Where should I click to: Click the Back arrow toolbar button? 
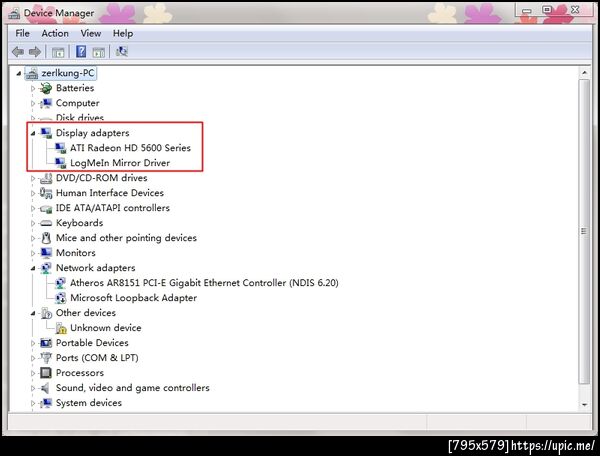tap(18, 52)
